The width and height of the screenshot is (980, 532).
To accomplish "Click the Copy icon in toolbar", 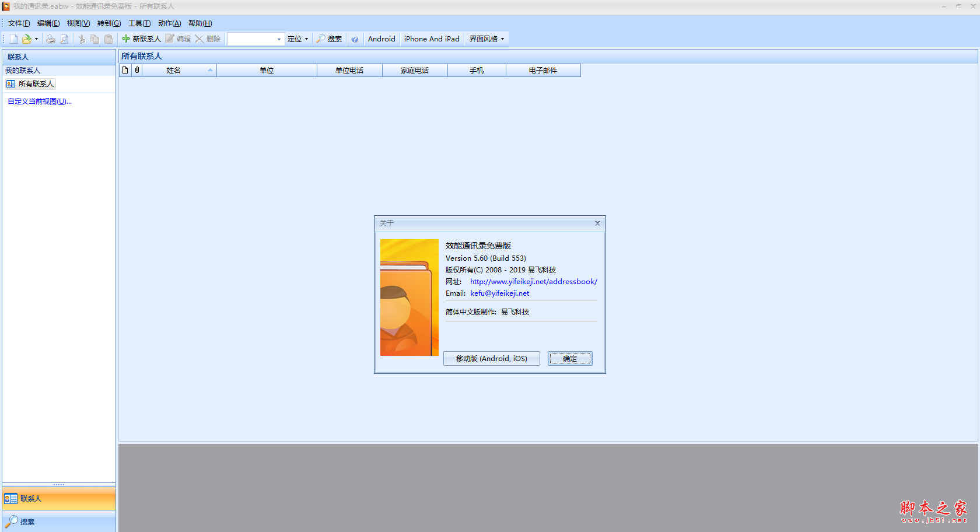I will [94, 39].
